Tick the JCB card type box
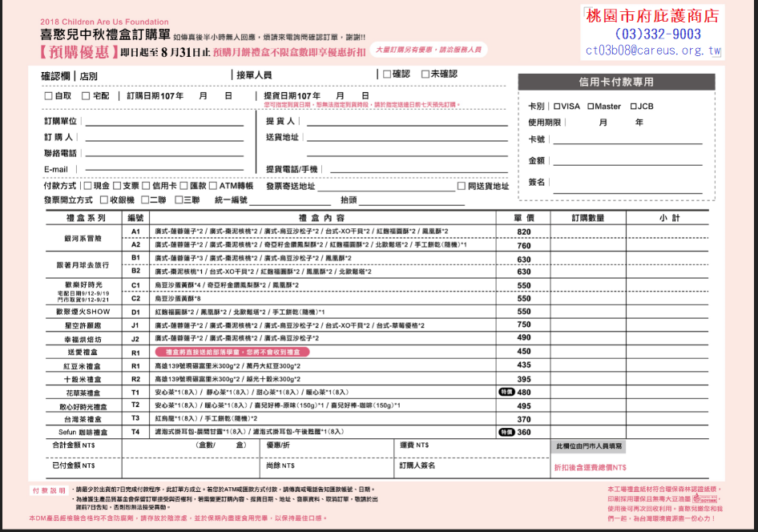This screenshot has width=758, height=532. (x=633, y=107)
